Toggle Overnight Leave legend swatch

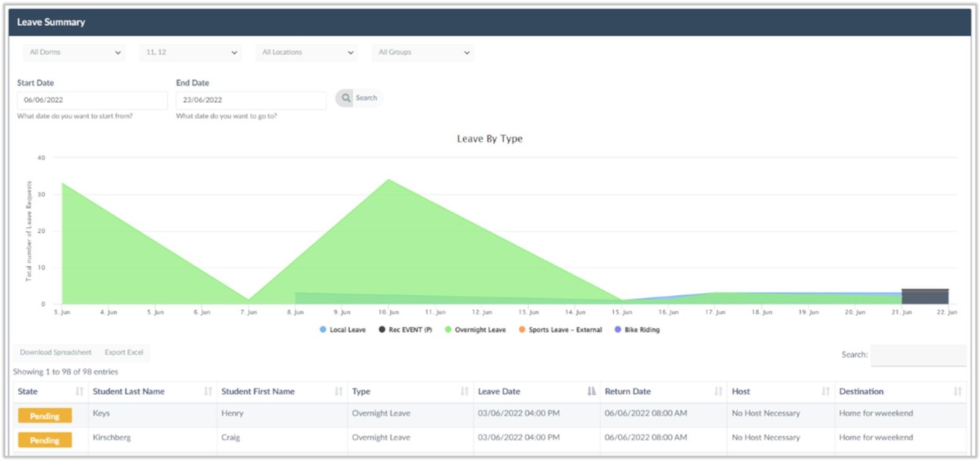[x=448, y=330]
